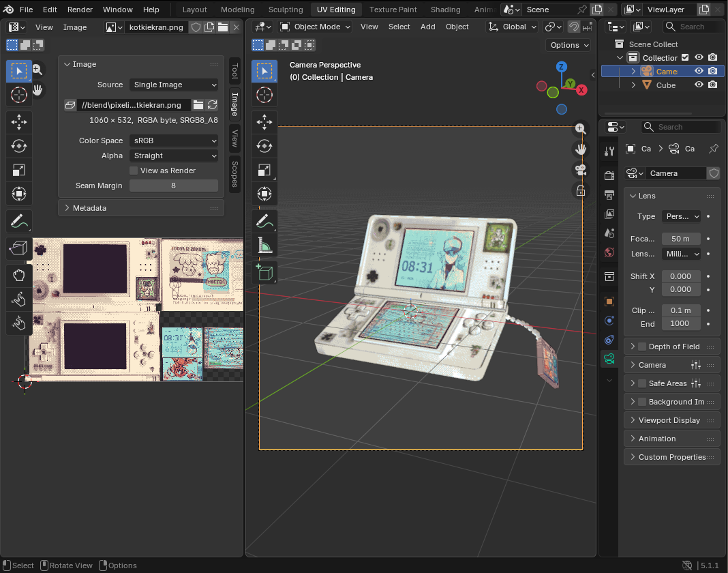Image resolution: width=728 pixels, height=573 pixels.
Task: Switch to the Shading workspace tab
Action: click(445, 10)
